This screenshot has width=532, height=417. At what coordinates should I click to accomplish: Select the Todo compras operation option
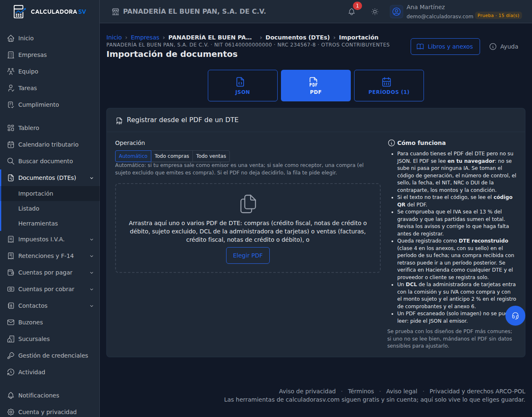coord(172,156)
